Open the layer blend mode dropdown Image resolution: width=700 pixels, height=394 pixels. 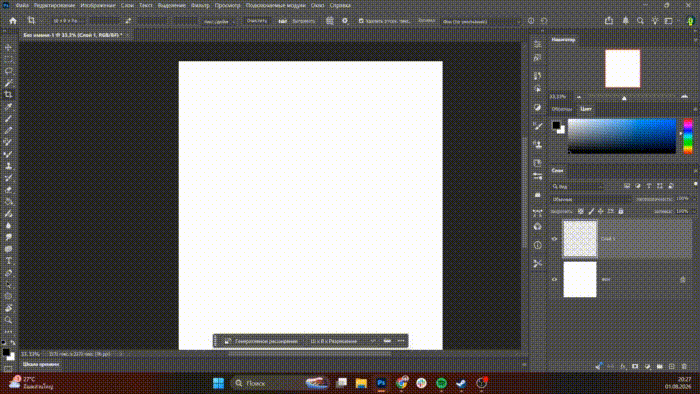tap(592, 199)
